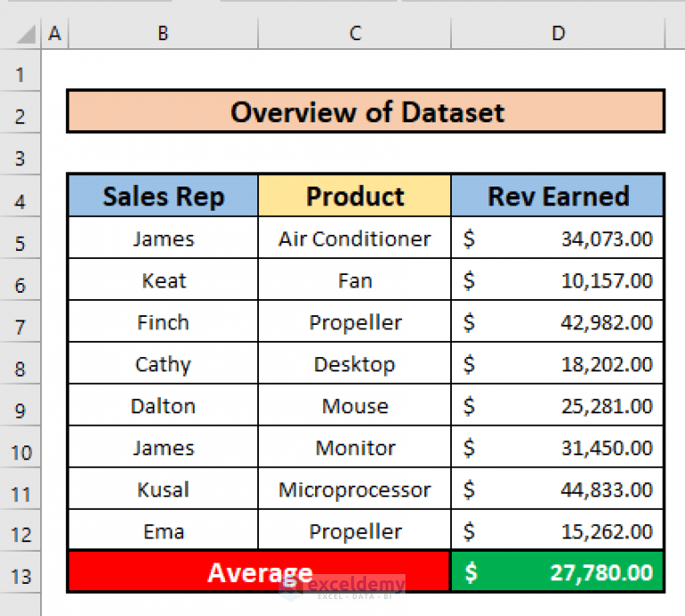
Task: Click the 'Overview of Dataset' title cell
Action: (365, 112)
